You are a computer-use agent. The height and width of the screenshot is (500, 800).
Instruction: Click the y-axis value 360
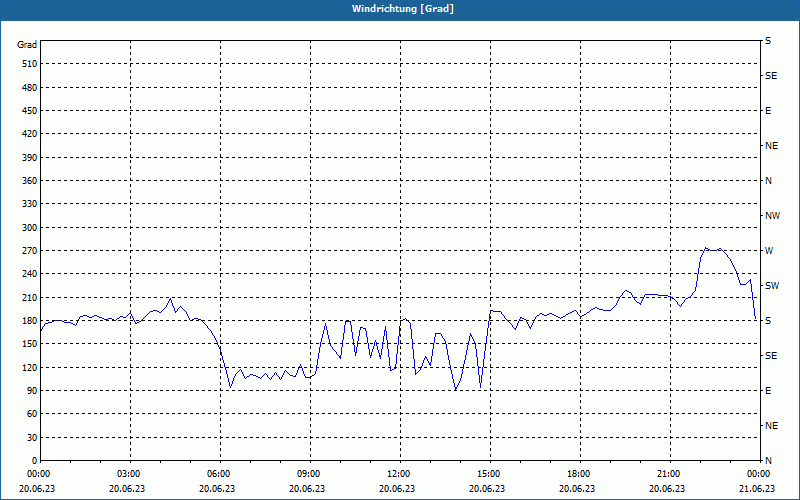pos(30,181)
